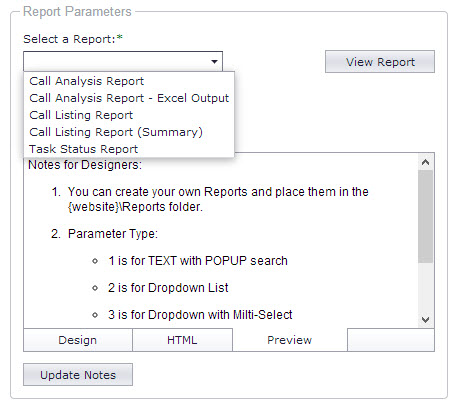Switch to the HTML tab

point(182,340)
